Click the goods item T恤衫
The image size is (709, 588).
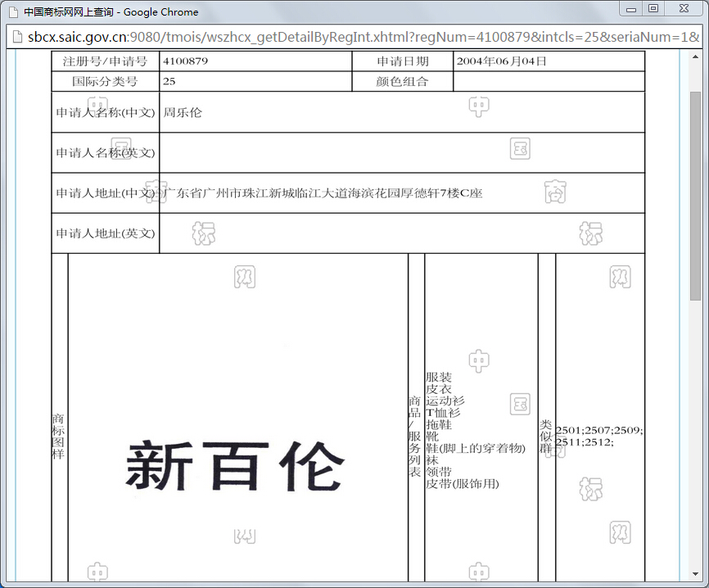pos(443,413)
